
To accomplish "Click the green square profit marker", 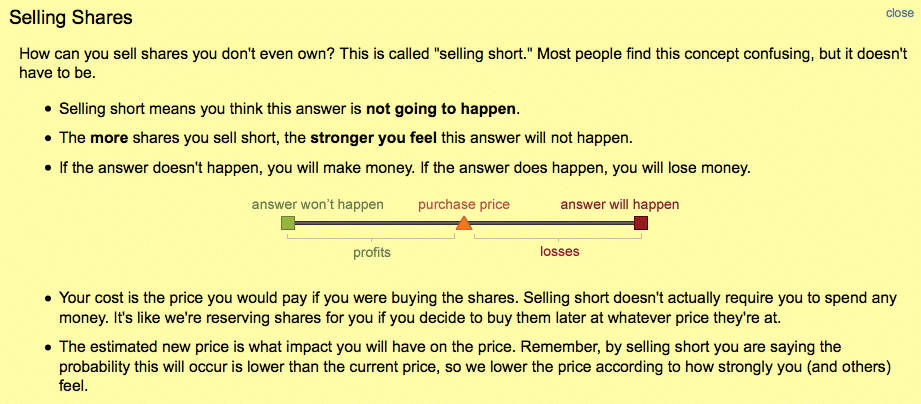I will tap(288, 223).
